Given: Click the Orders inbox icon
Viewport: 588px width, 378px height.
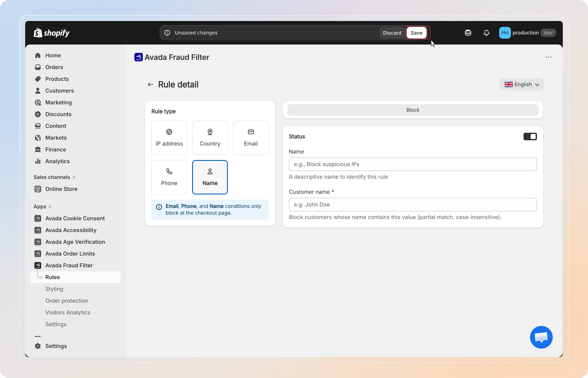Looking at the screenshot, I should click(38, 67).
